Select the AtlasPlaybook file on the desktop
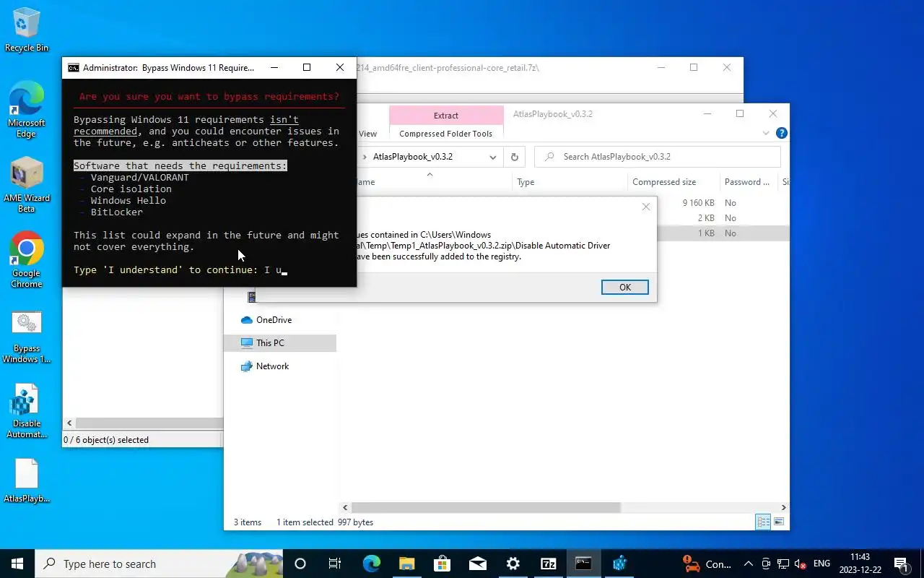 tap(27, 481)
